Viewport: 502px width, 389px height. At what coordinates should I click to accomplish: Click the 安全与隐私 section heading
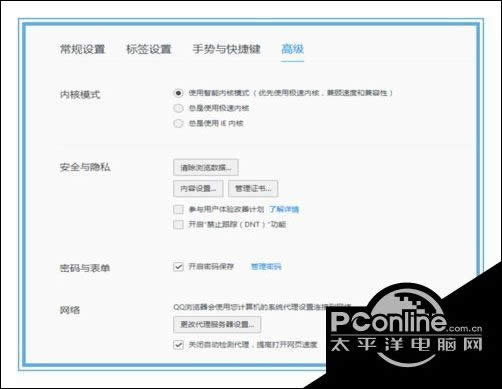click(x=85, y=167)
